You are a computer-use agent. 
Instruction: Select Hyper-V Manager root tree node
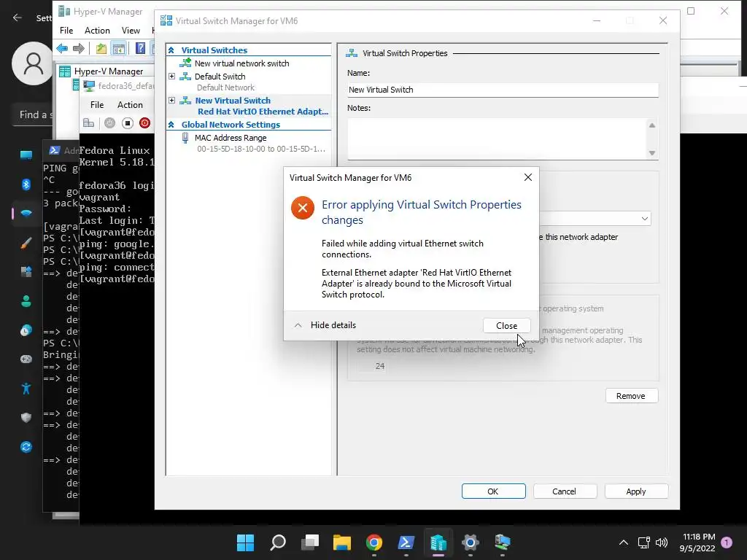coord(108,71)
